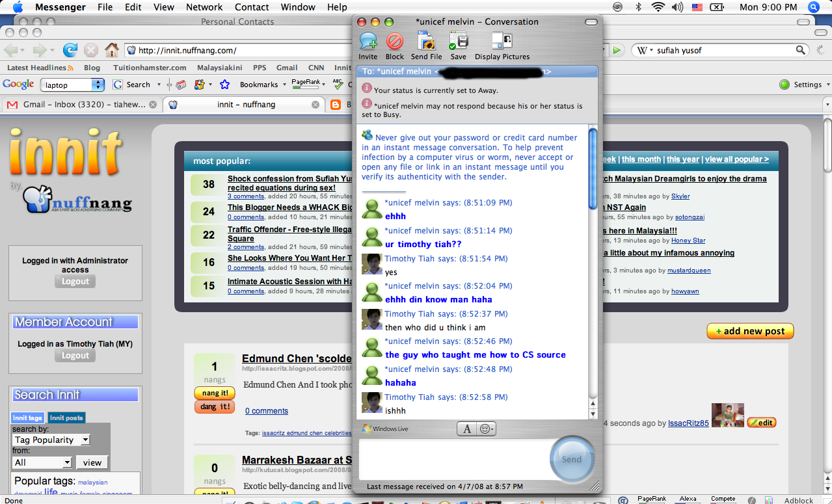Click the add new post button
Image resolution: width=832 pixels, height=504 pixels.
(x=750, y=331)
